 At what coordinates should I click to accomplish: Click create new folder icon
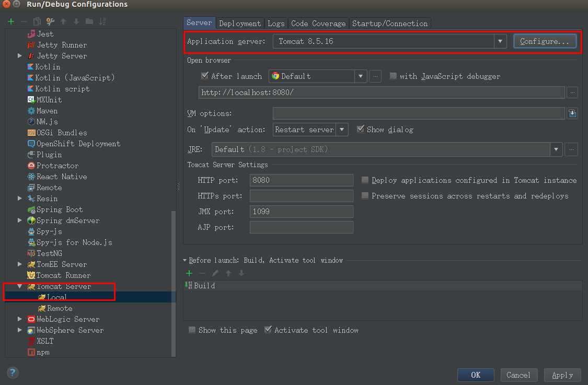click(89, 21)
